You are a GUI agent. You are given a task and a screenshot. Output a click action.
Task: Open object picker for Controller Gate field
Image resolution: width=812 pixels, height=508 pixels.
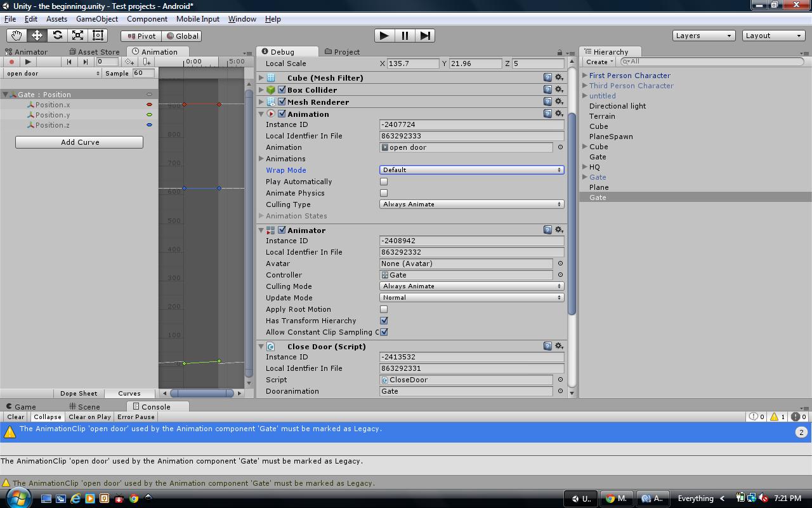point(560,275)
